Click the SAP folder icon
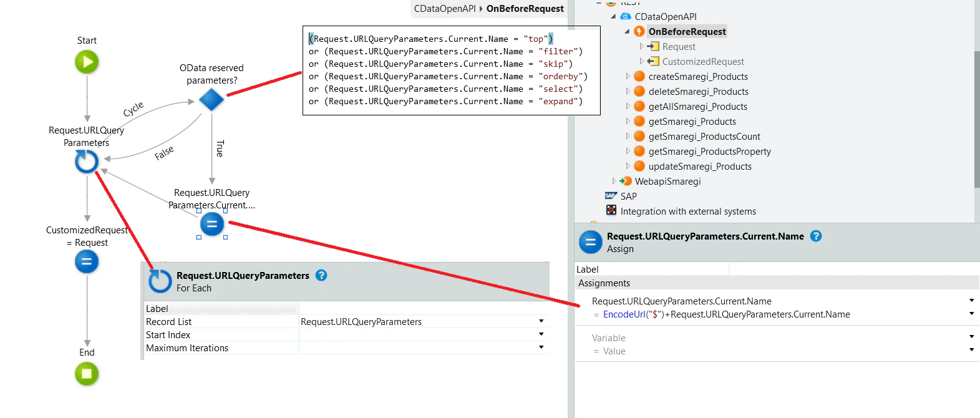This screenshot has height=418, width=980. pyautogui.click(x=611, y=196)
